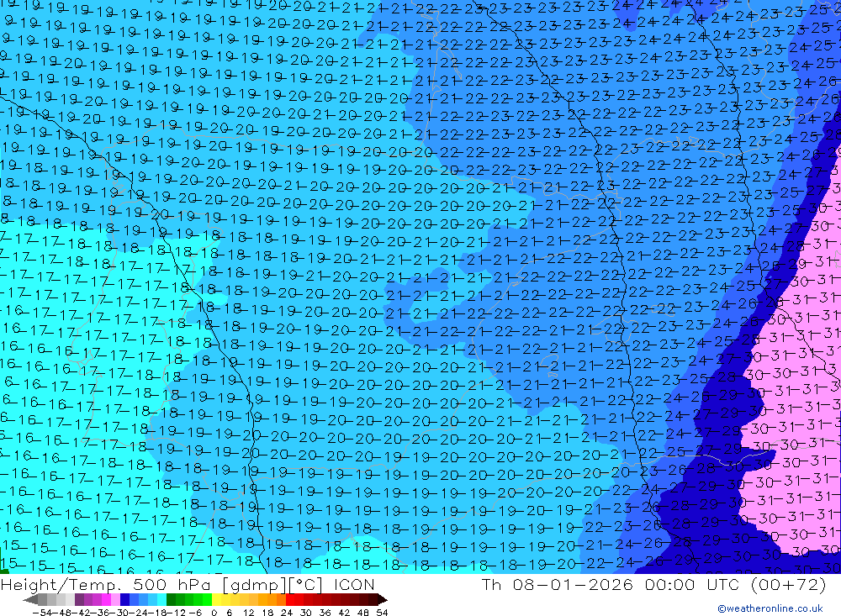Click the gray left arrow end of color scale

[30, 599]
